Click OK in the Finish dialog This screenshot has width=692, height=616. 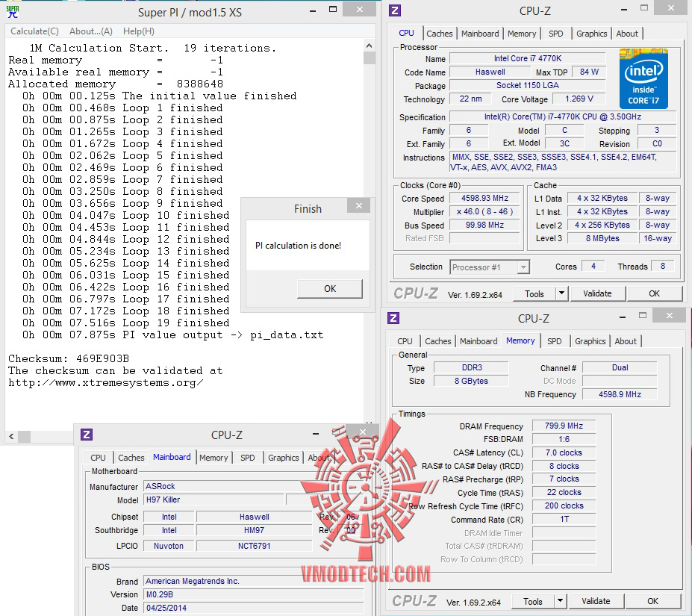pyautogui.click(x=330, y=289)
